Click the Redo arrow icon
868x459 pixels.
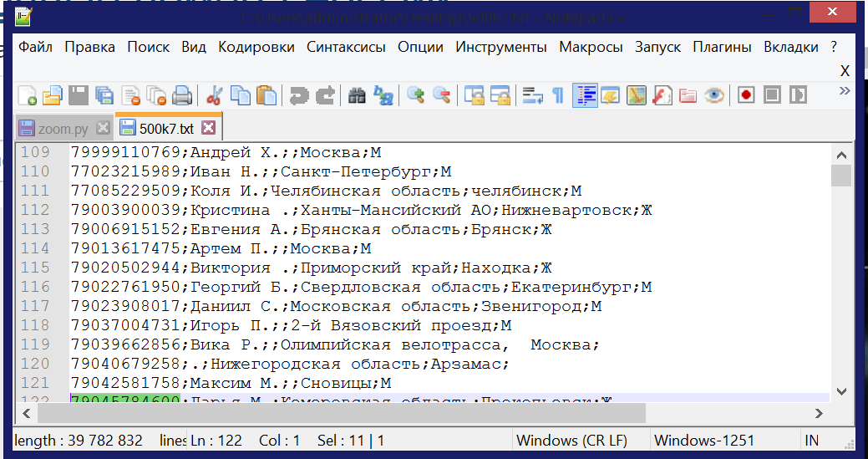(x=326, y=96)
